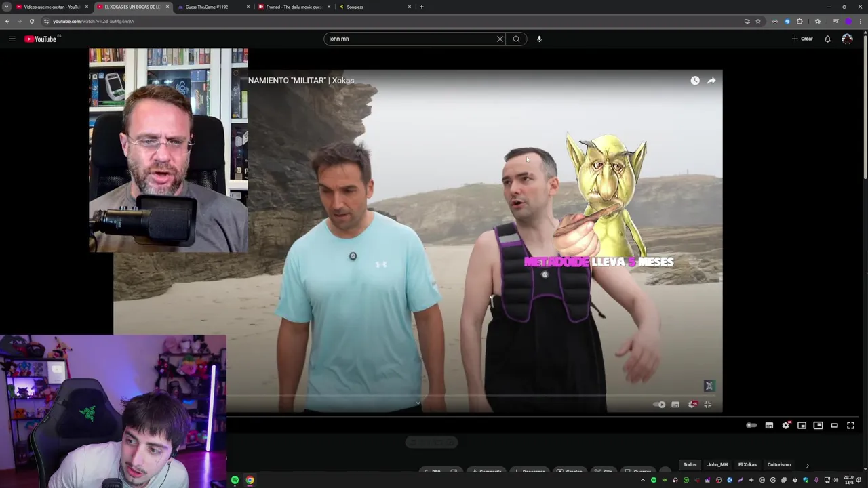The height and width of the screenshot is (488, 868).
Task: Click the Chrome forward arrow
Action: [x=19, y=21]
